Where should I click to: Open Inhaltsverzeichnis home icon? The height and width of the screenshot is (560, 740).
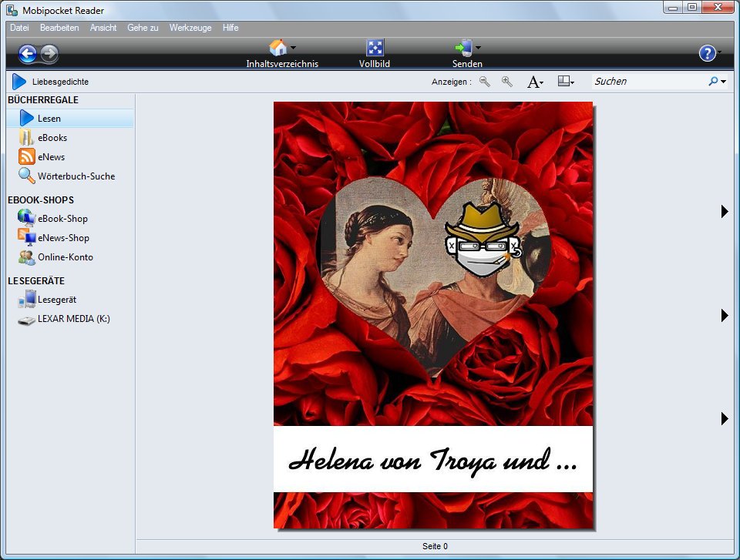[x=278, y=48]
